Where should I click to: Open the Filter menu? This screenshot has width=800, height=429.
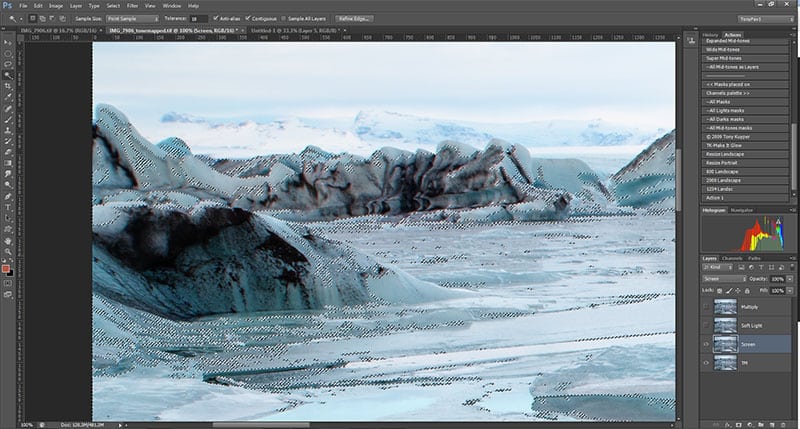[x=133, y=6]
